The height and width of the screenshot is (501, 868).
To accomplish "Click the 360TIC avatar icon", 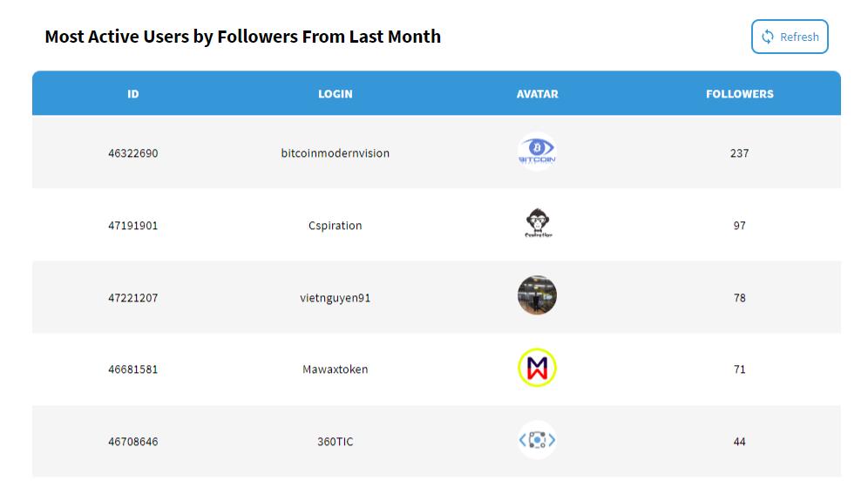I will [x=537, y=441].
